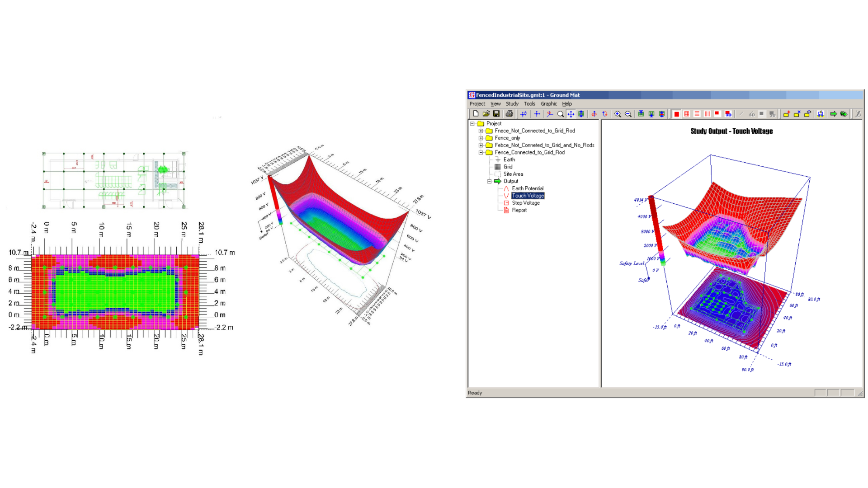This screenshot has height=488, width=868.
Task: Select Earth Potential in the output tree
Action: point(528,188)
